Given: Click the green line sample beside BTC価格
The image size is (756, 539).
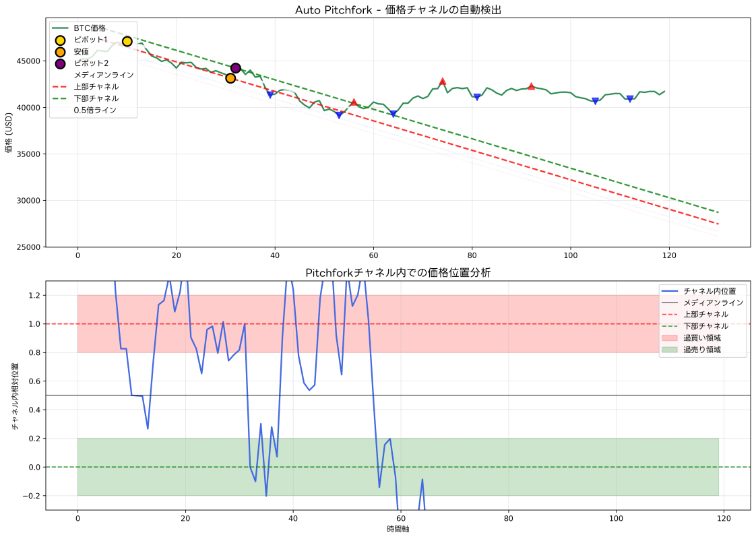Looking at the screenshot, I should pyautogui.click(x=60, y=28).
